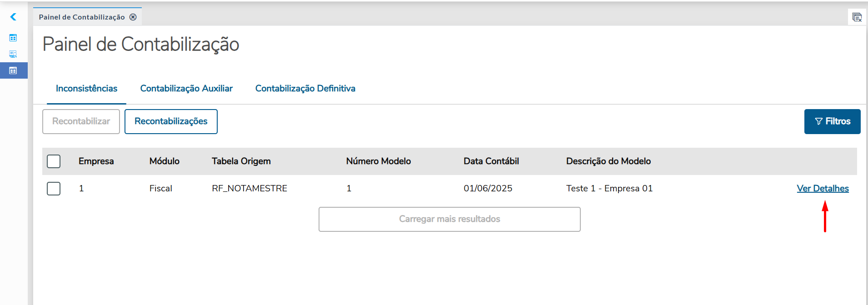
Task: Switch to Contabilização Auxiliar tab
Action: point(186,89)
